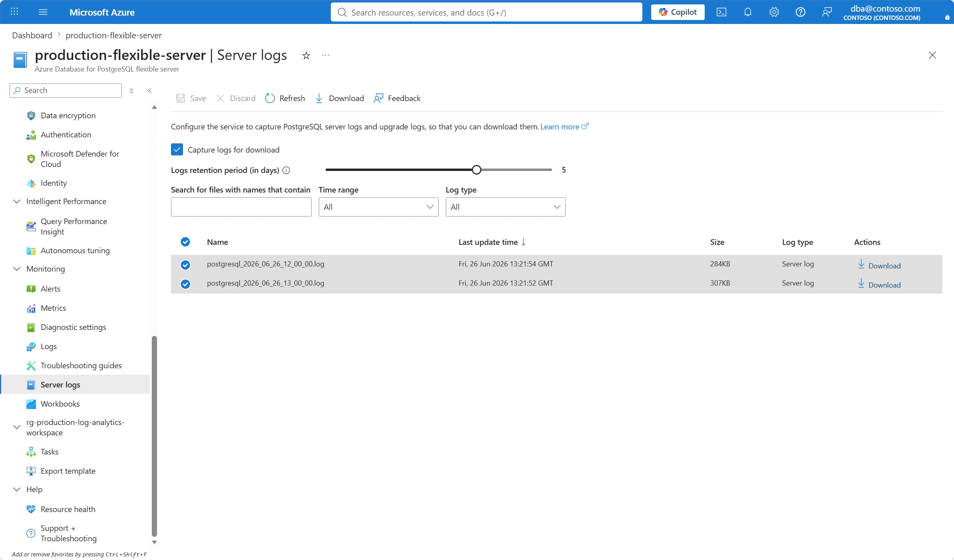Open the Log type dropdown
The height and width of the screenshot is (560, 954).
[506, 207]
